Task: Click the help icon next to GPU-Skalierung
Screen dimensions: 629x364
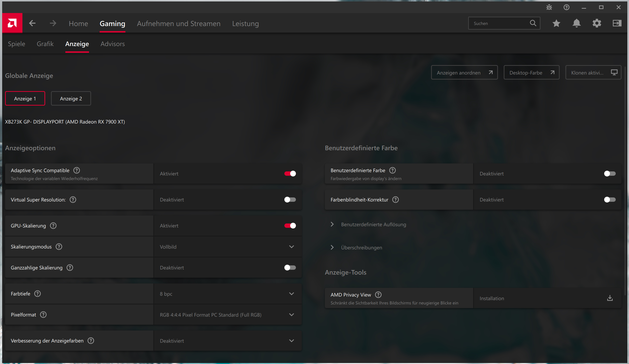Action: (x=53, y=226)
